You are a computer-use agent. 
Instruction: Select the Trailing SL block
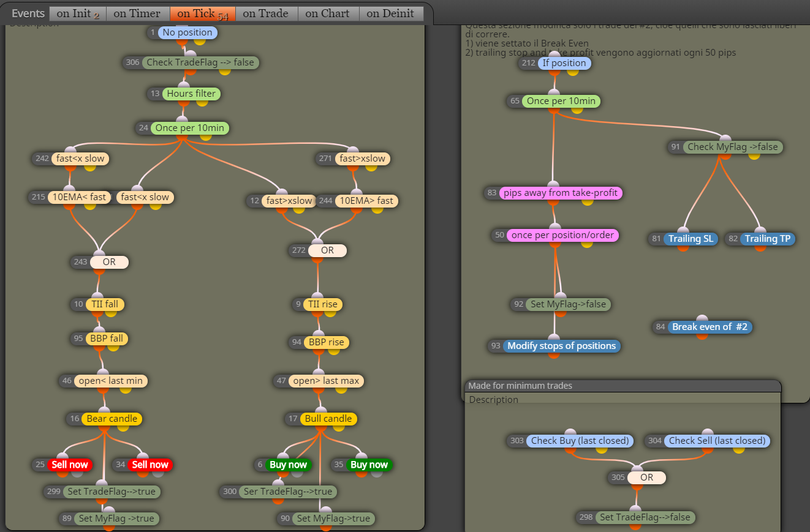691,239
